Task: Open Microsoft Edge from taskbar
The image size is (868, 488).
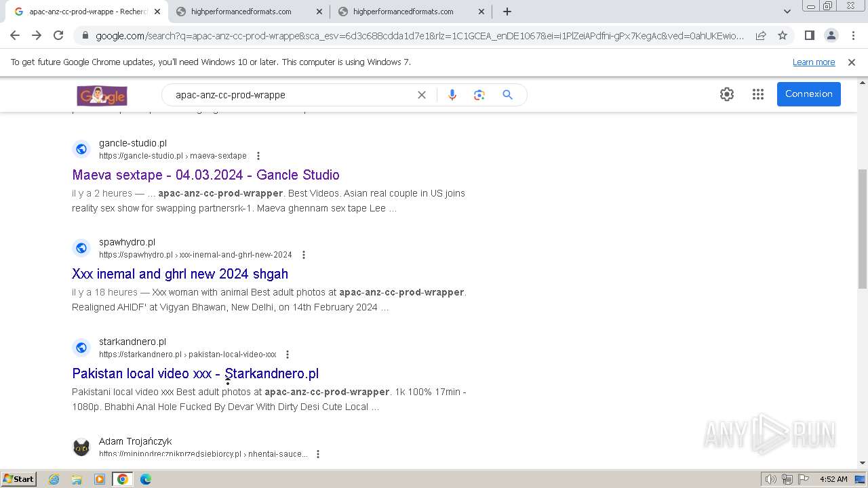Action: [146, 479]
